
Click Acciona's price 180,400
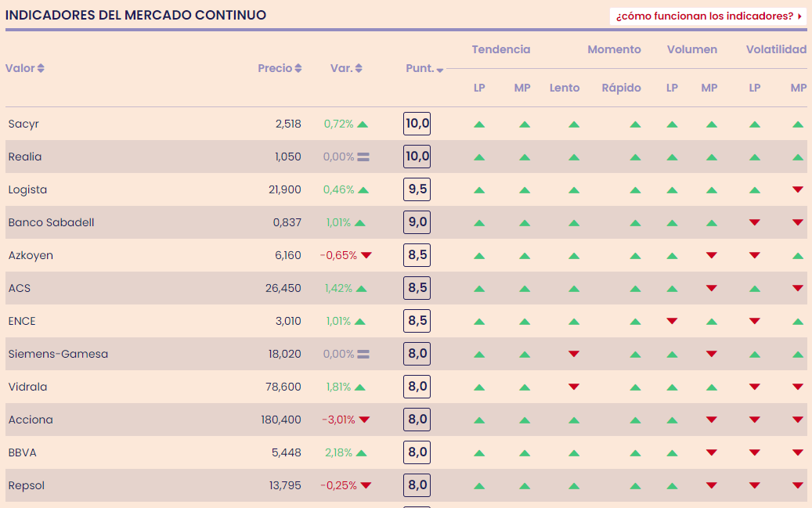tap(280, 420)
